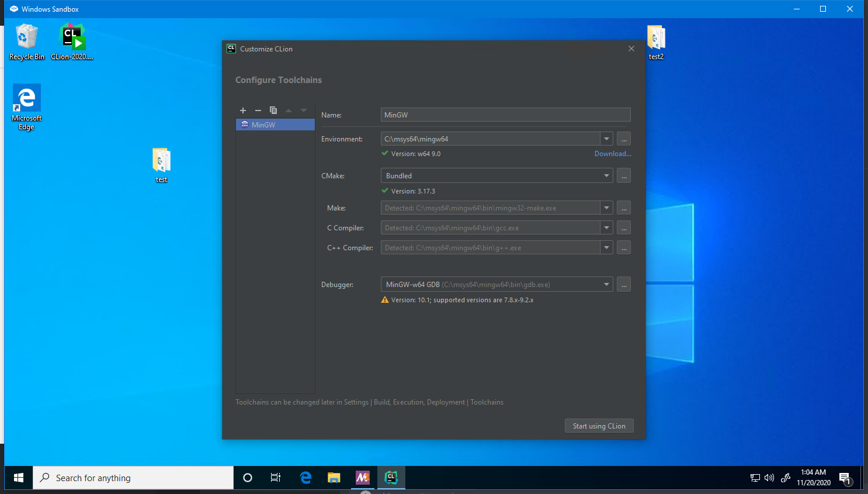Browse for Debugger executable
The height and width of the screenshot is (494, 868).
[x=624, y=284]
